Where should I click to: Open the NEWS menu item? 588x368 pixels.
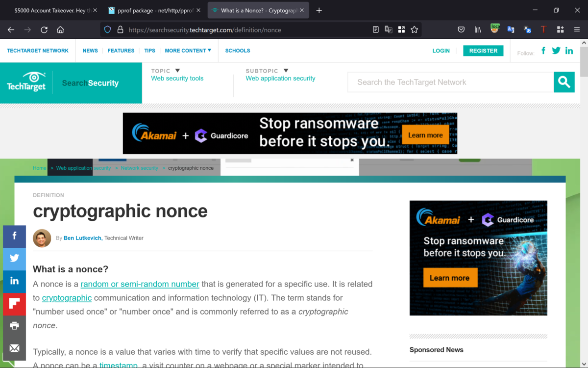click(90, 51)
